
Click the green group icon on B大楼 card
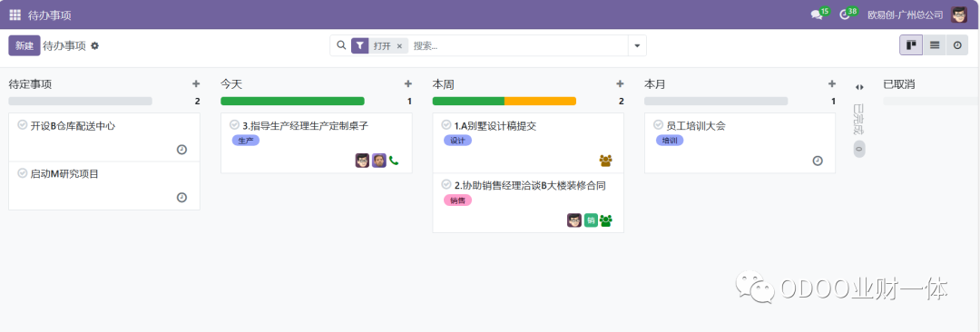click(605, 220)
